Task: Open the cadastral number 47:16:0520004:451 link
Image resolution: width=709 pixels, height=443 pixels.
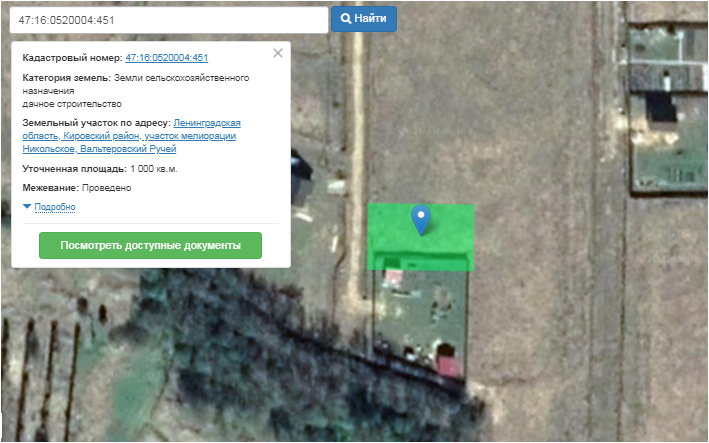Action: pos(167,58)
